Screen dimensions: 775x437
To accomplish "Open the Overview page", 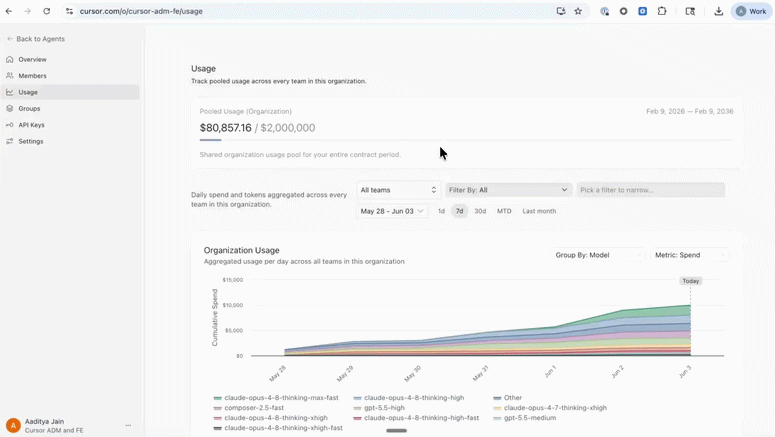I will [x=70, y=59].
